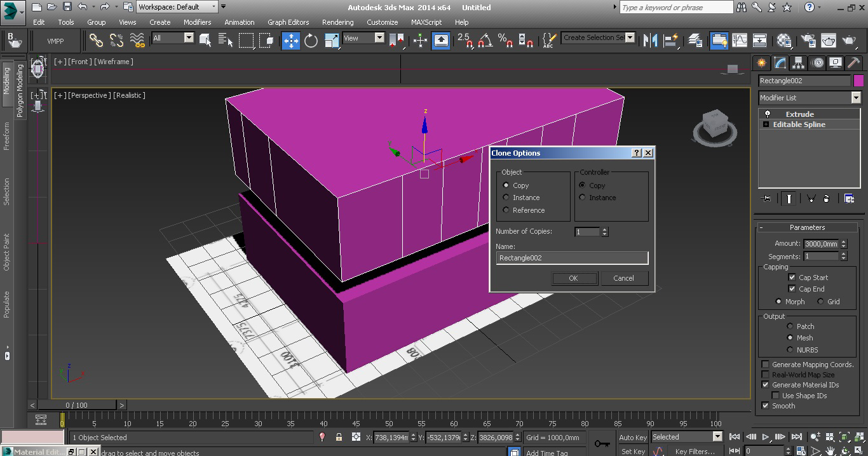Click the Selection Lock toggle padlock

click(x=339, y=437)
